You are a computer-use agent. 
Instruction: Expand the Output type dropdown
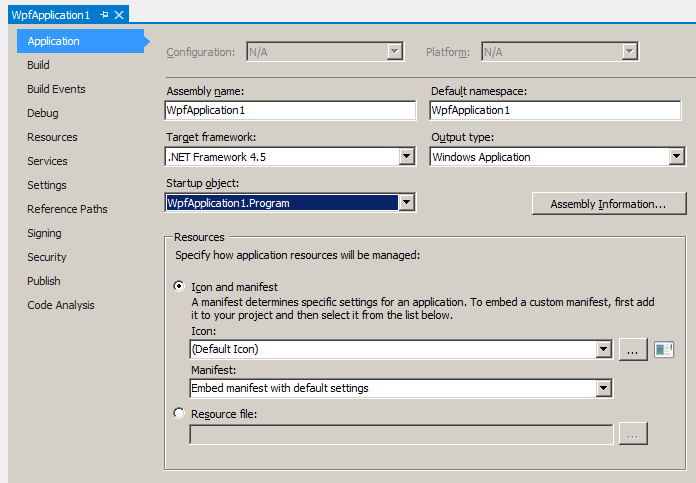[x=677, y=157]
